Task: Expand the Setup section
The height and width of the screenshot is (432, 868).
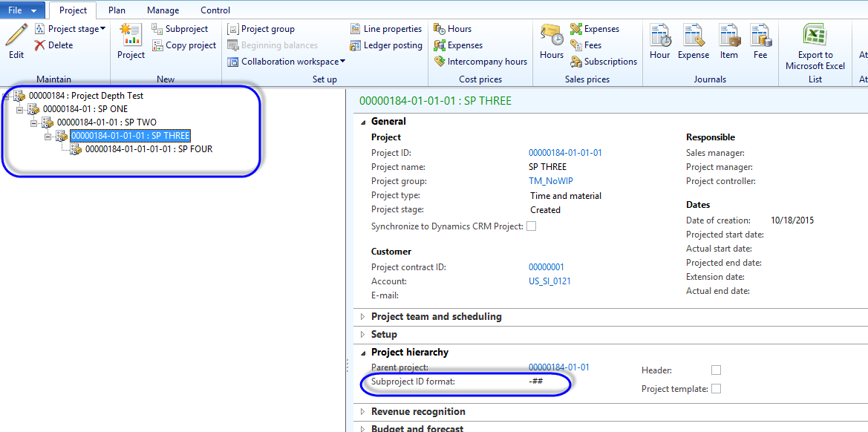Action: coord(363,335)
